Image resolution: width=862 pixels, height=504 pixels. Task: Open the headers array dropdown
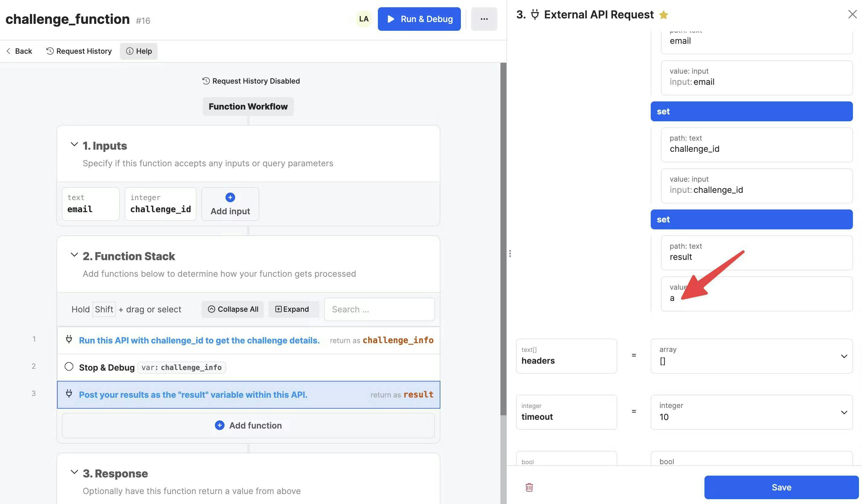pyautogui.click(x=844, y=356)
